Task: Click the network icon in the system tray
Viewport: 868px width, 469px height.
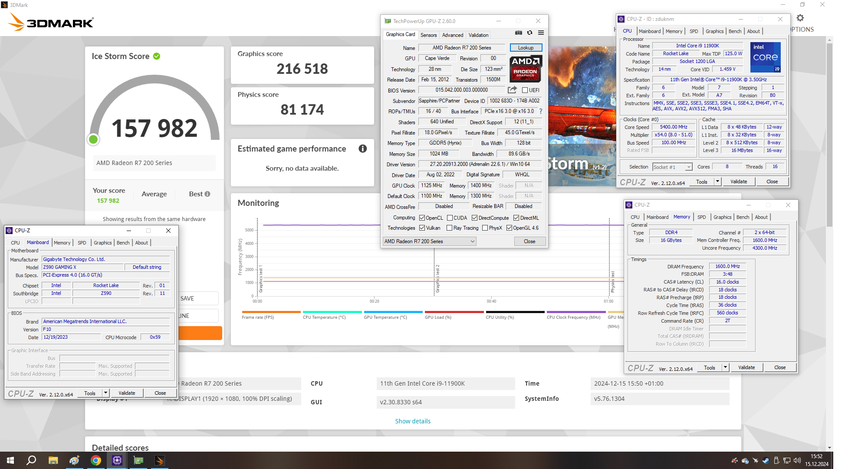Action: tap(786, 460)
